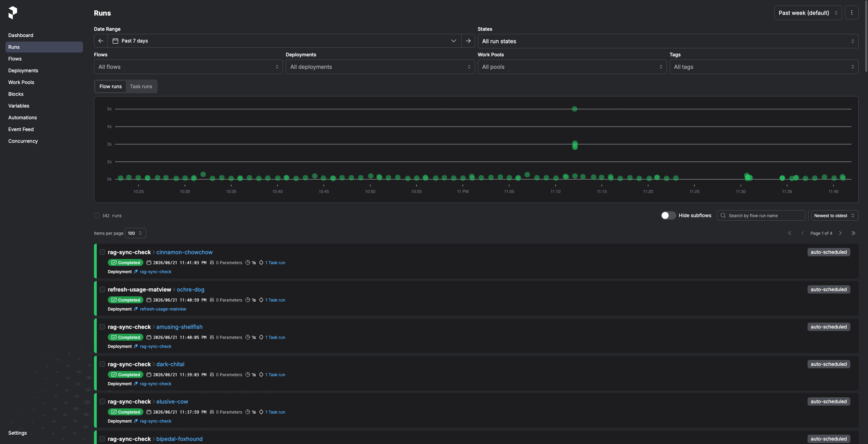Viewport: 868px width, 444px height.
Task: Open ochre-dog flow run link
Action: [x=190, y=289]
